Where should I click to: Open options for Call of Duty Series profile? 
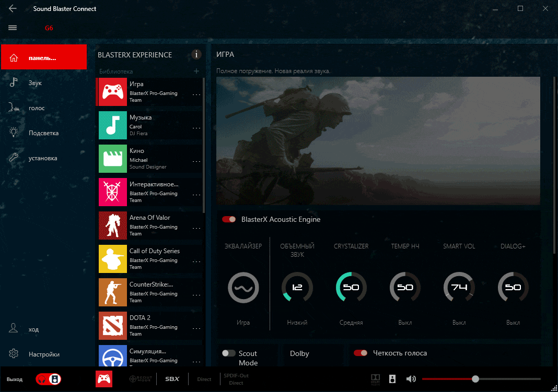pos(196,262)
